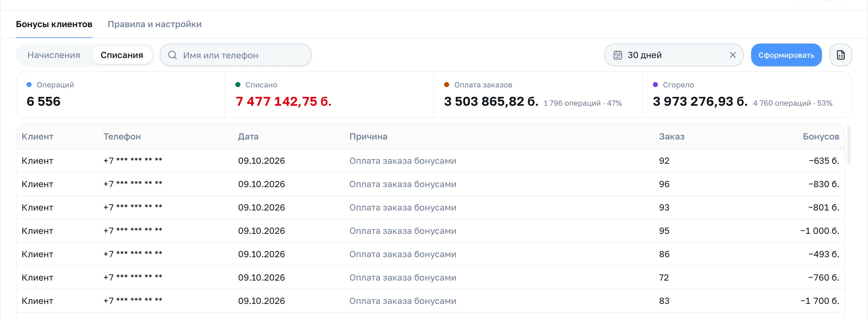The height and width of the screenshot is (320, 868).
Task: Click the 'Операций' stat card value 6 556
Action: 44,101
